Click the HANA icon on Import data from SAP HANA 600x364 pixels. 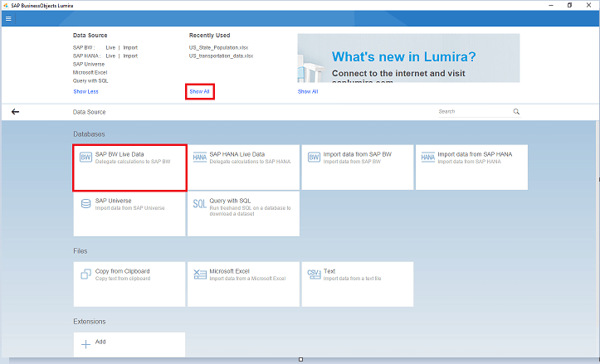coord(428,158)
